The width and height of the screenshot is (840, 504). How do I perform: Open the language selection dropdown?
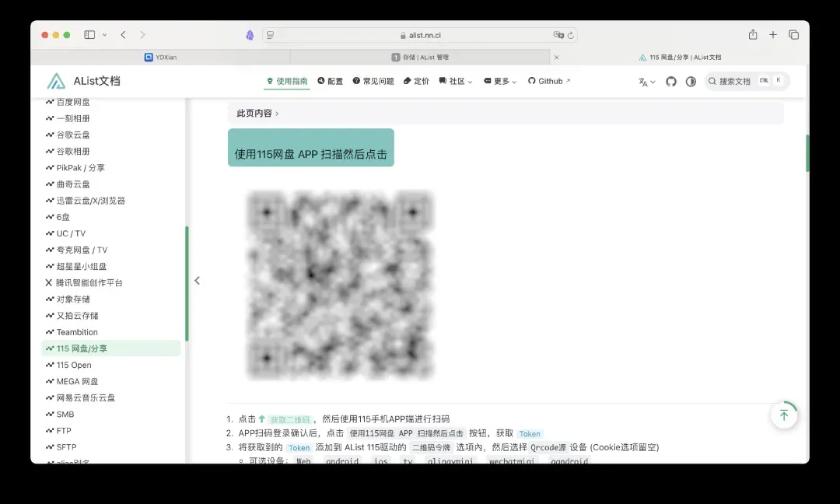point(646,82)
